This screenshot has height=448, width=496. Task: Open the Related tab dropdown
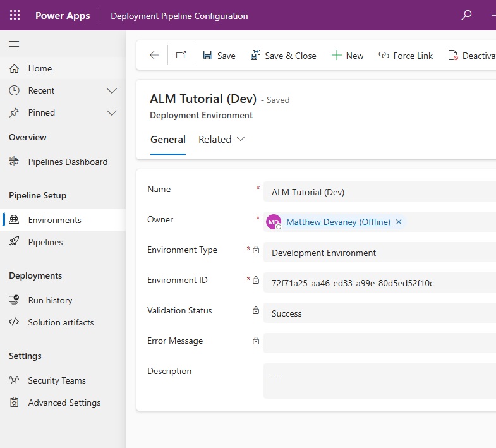[x=221, y=140]
